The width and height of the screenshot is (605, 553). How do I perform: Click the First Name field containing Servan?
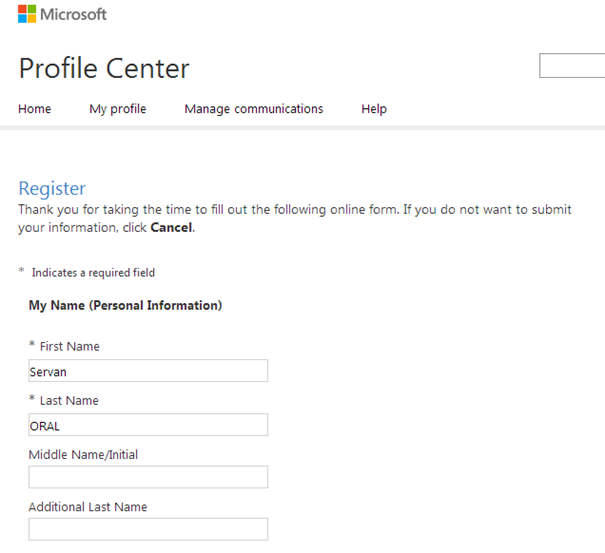[x=148, y=371]
